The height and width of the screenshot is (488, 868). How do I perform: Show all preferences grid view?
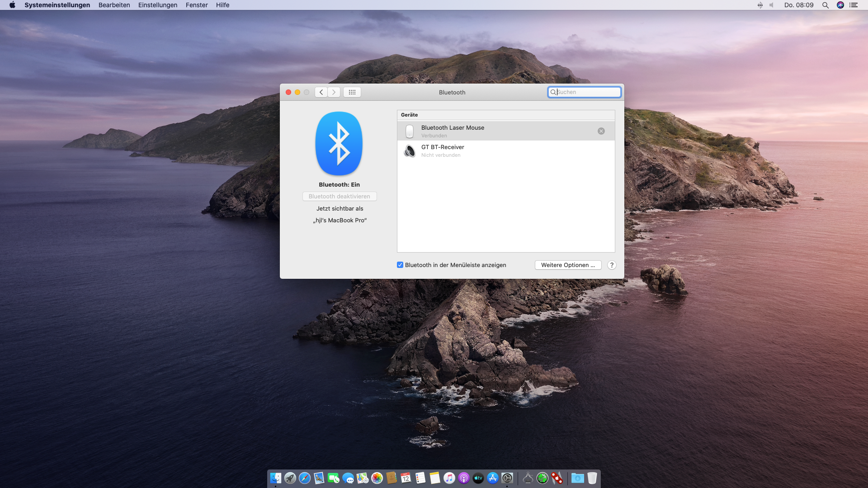tap(352, 92)
